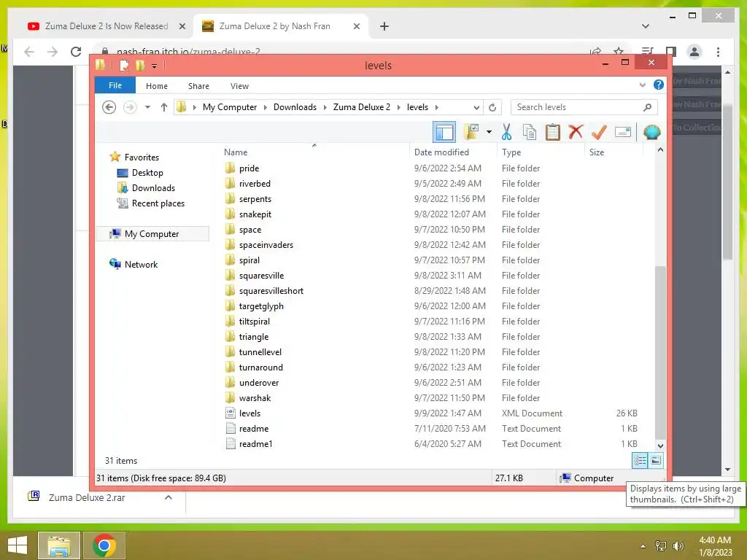Open Customize Quick Access Toolbar dropdown
The image size is (747, 560).
click(155, 66)
